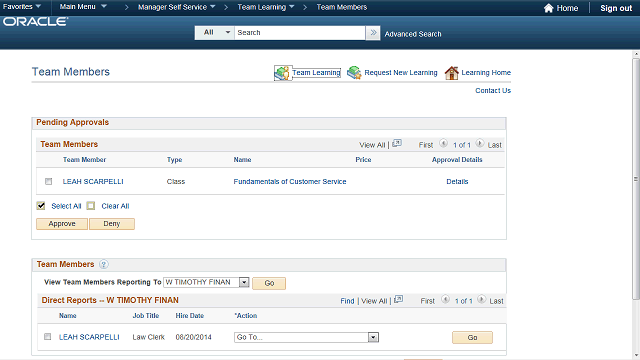Click the search go arrow button

click(x=373, y=33)
